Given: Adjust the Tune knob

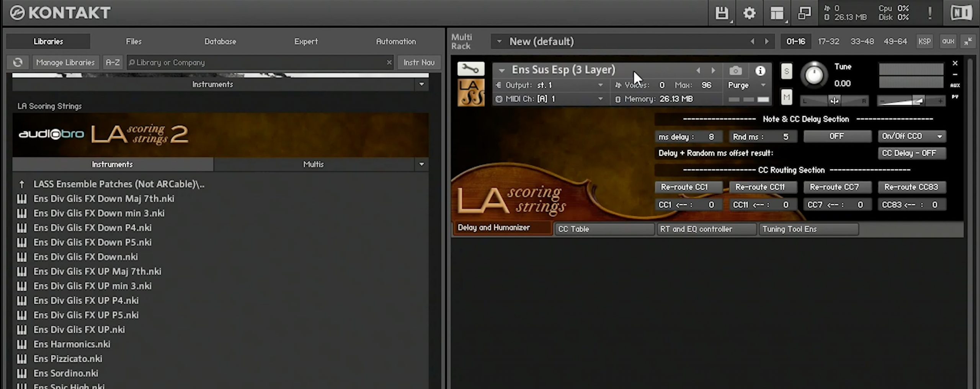Looking at the screenshot, I should 814,75.
